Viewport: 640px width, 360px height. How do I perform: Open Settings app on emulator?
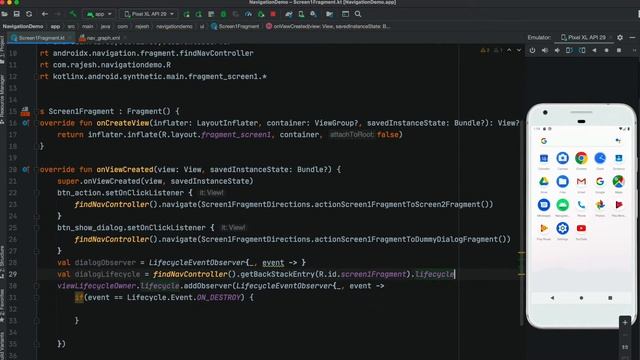(x=562, y=228)
